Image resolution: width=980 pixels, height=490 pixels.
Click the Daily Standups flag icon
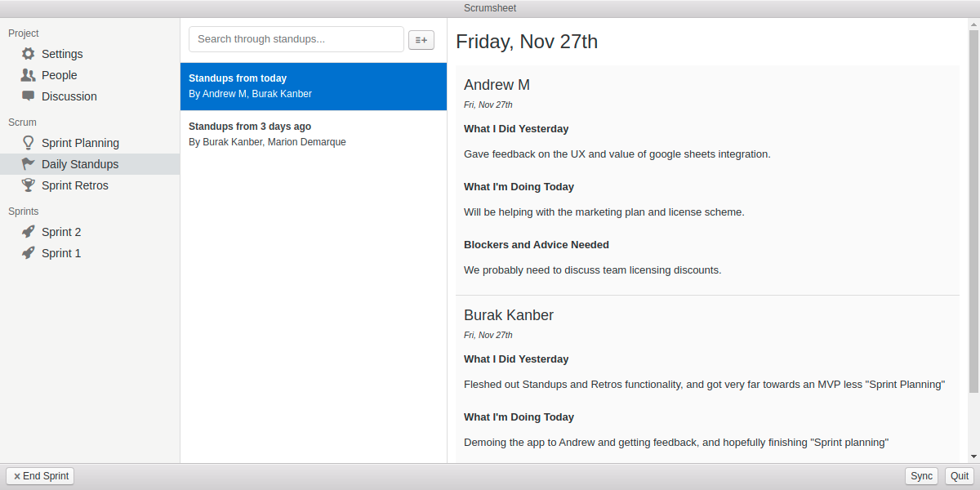[29, 164]
